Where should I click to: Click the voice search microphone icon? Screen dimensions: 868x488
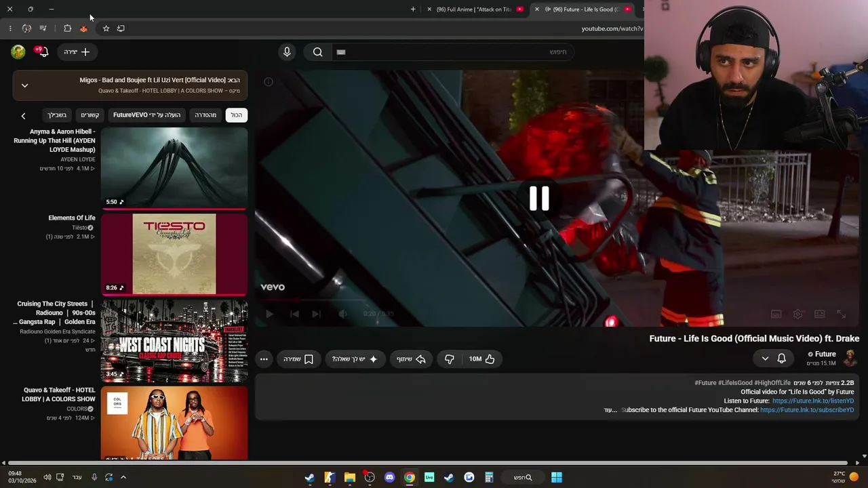tap(287, 52)
